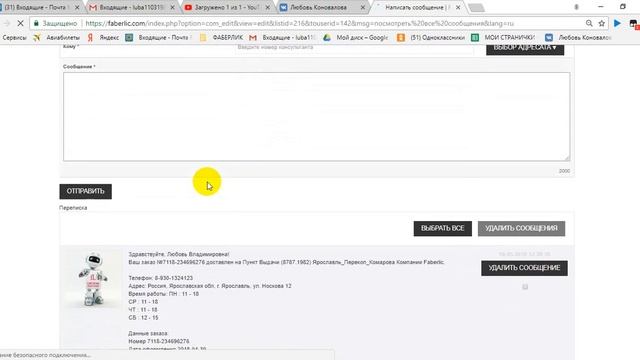This screenshot has height=360, width=640.
Task: Click the ОТПРАВИТЬ button
Action: tap(85, 191)
